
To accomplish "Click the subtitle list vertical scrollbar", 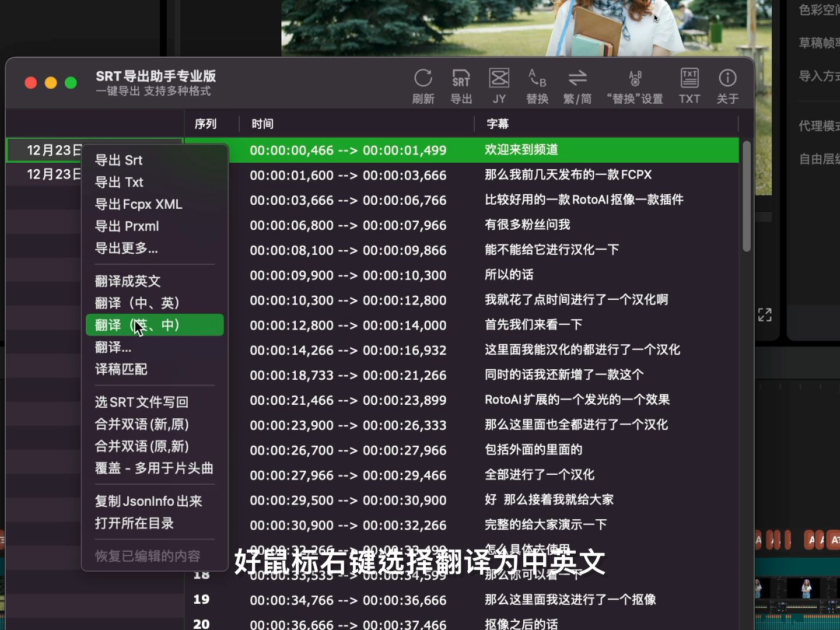I will pyautogui.click(x=747, y=197).
